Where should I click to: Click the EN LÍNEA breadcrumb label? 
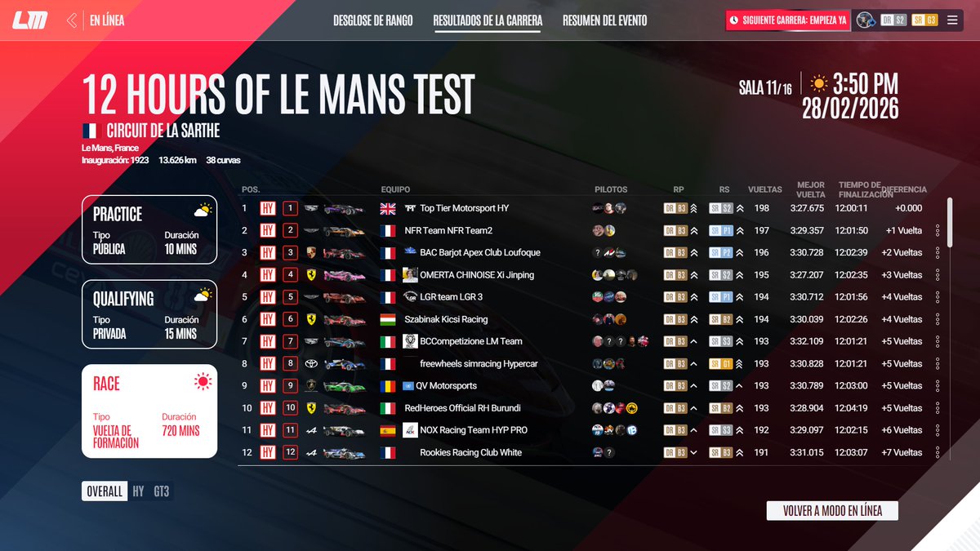tap(107, 20)
